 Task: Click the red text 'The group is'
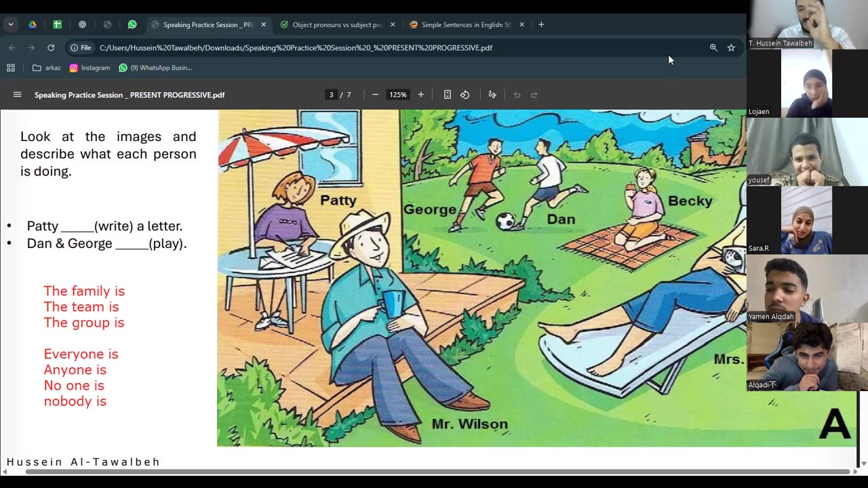click(x=83, y=323)
